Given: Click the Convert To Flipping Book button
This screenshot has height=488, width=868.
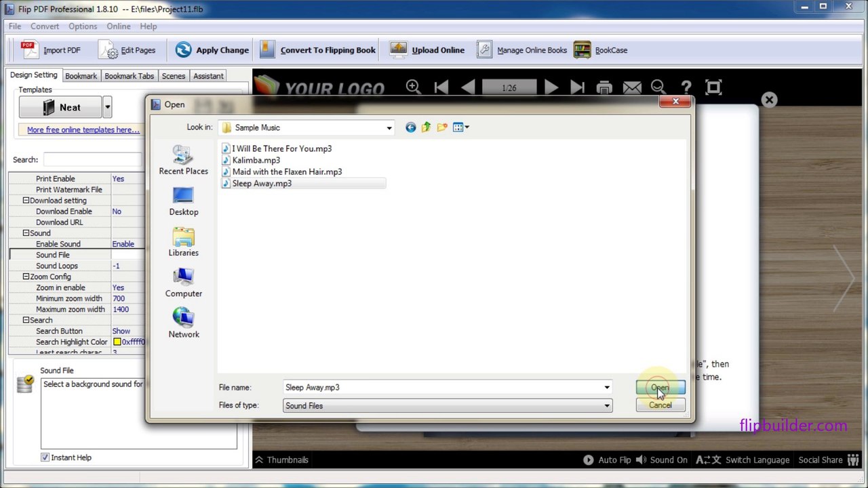Looking at the screenshot, I should coord(317,50).
